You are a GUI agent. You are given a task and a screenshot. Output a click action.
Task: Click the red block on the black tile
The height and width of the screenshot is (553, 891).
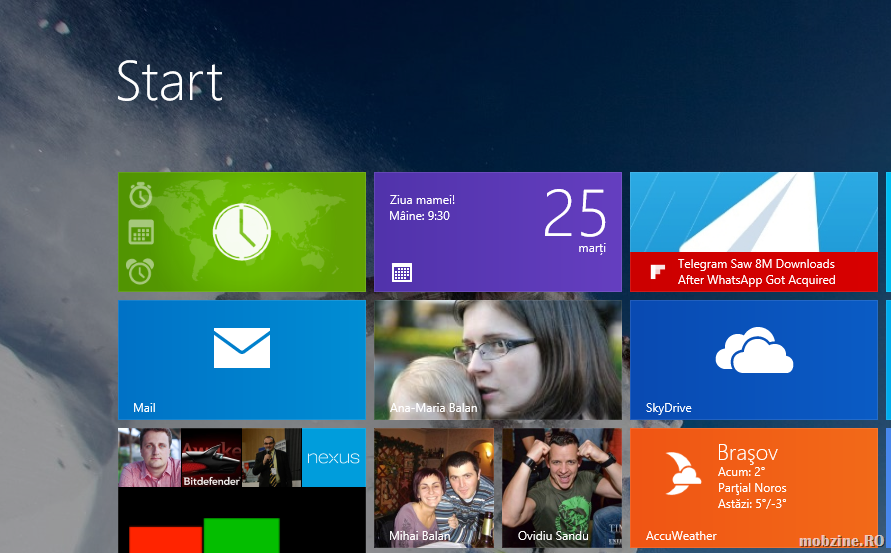point(165,539)
